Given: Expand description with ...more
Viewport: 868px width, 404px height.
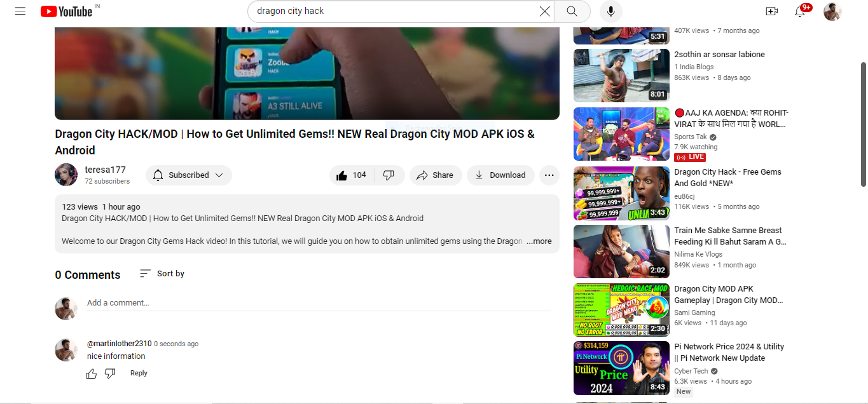Looking at the screenshot, I should pyautogui.click(x=539, y=241).
